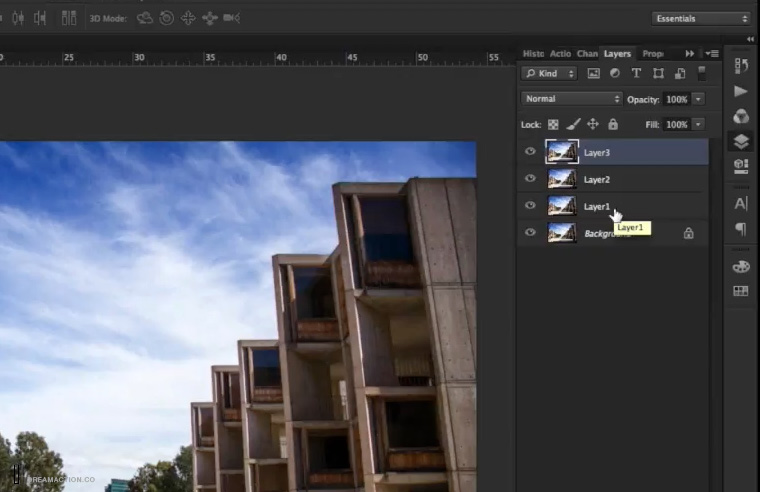
Task: Select the Layers tab
Action: click(x=617, y=54)
